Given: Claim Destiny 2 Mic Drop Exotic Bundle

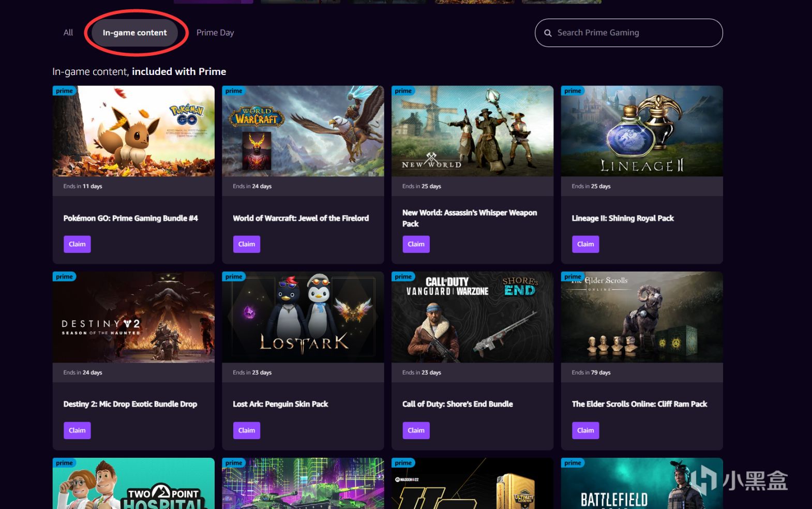Looking at the screenshot, I should point(77,430).
